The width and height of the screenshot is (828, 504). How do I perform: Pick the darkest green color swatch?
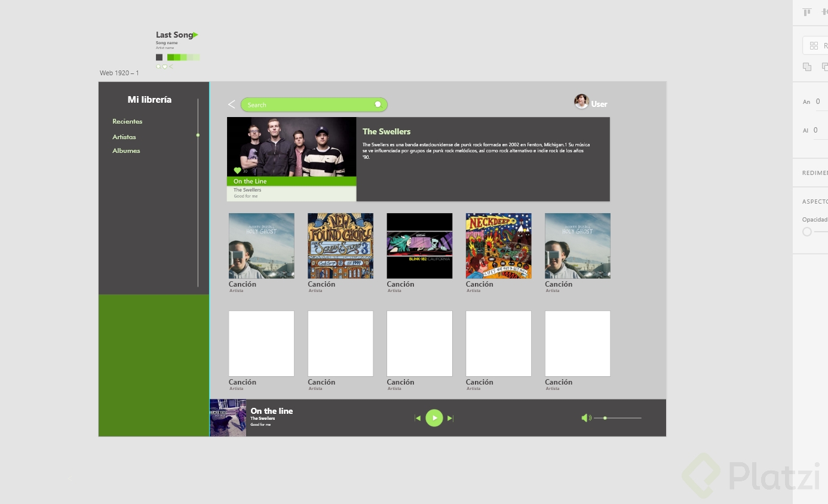coord(170,57)
